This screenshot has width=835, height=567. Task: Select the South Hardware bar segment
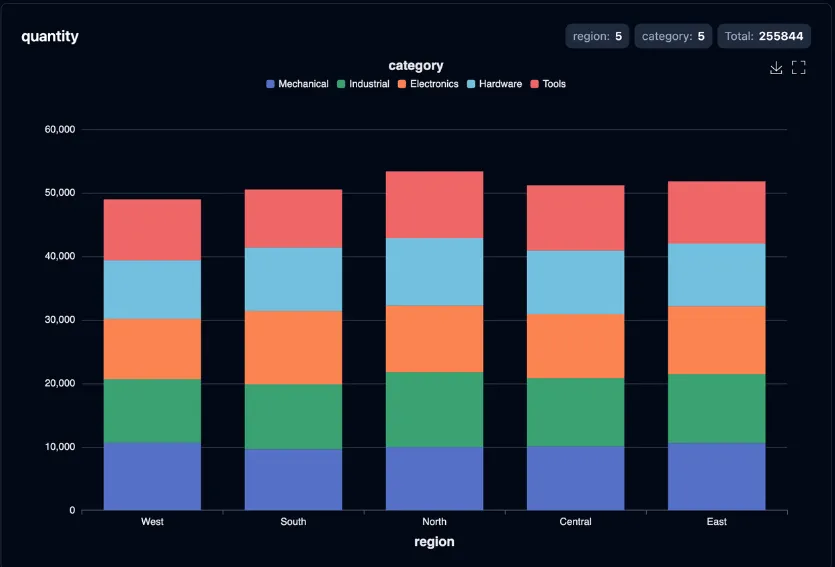click(x=293, y=280)
